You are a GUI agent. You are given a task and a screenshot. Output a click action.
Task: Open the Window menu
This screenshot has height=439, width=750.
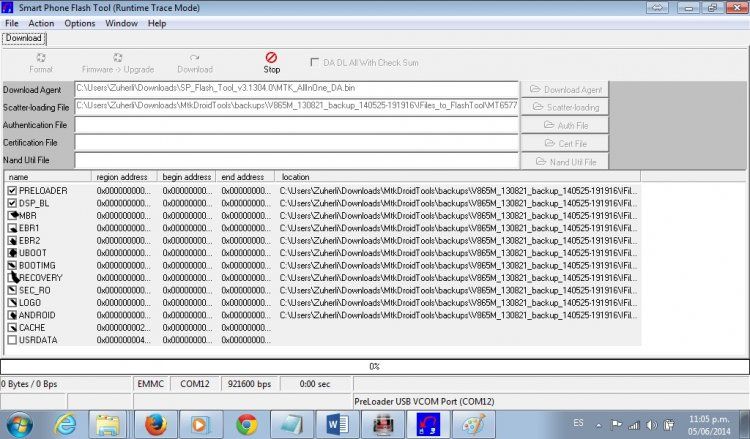tap(121, 23)
